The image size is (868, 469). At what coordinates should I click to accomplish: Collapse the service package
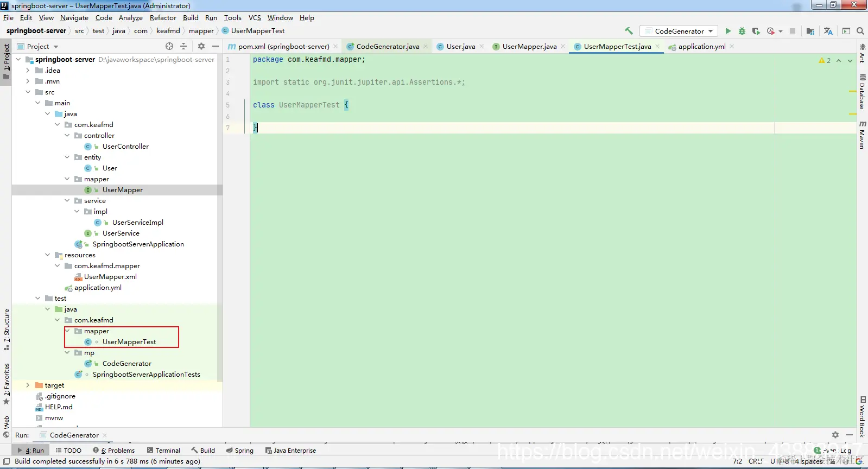pos(67,200)
